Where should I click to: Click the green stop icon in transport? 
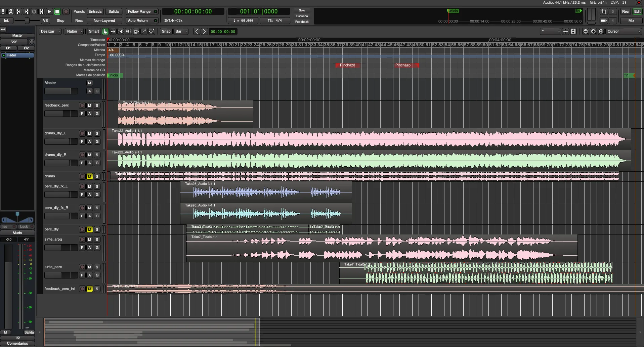pos(57,11)
